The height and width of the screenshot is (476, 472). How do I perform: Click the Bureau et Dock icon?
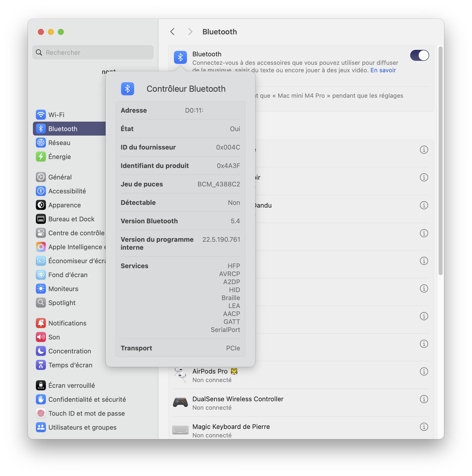41,219
